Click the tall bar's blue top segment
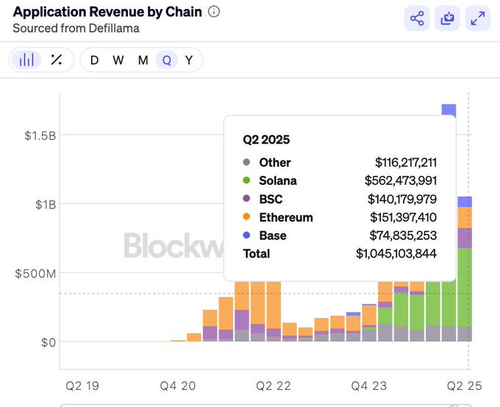The width and height of the screenshot is (500, 407). (449, 110)
